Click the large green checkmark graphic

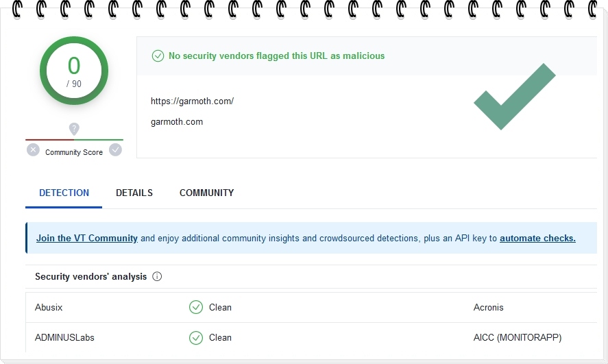coord(514,97)
